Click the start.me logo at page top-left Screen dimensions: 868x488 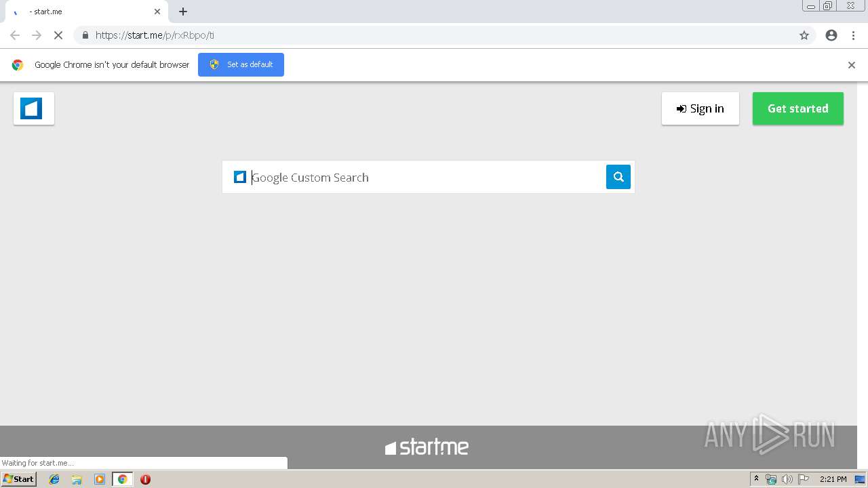click(x=33, y=108)
